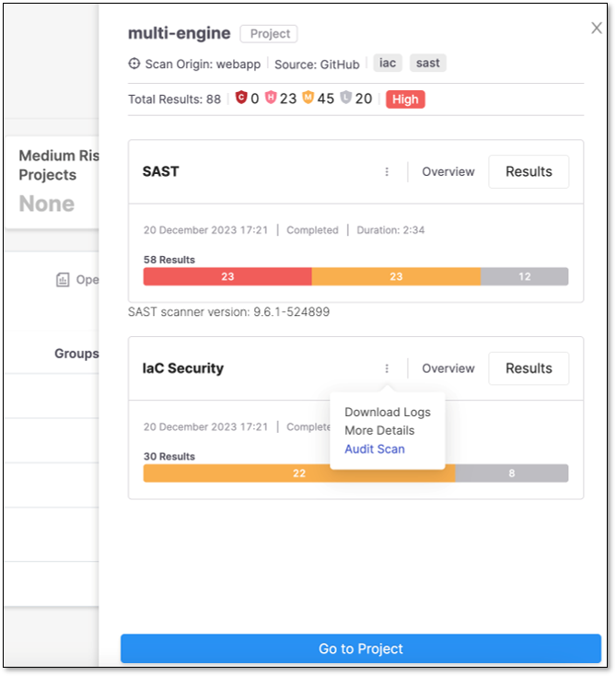616x676 pixels.
Task: Click the red 23 high-severity SAST bar segment
Action: [x=227, y=276]
